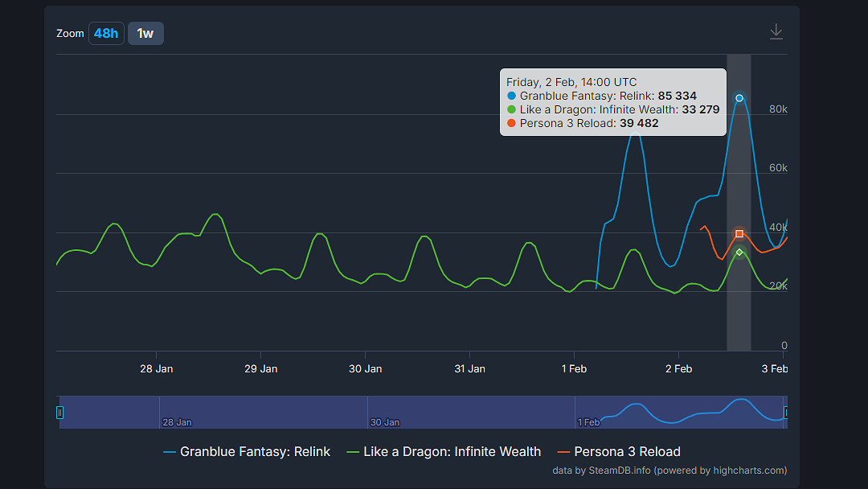Click the 30 Jan label in navigator

point(385,422)
